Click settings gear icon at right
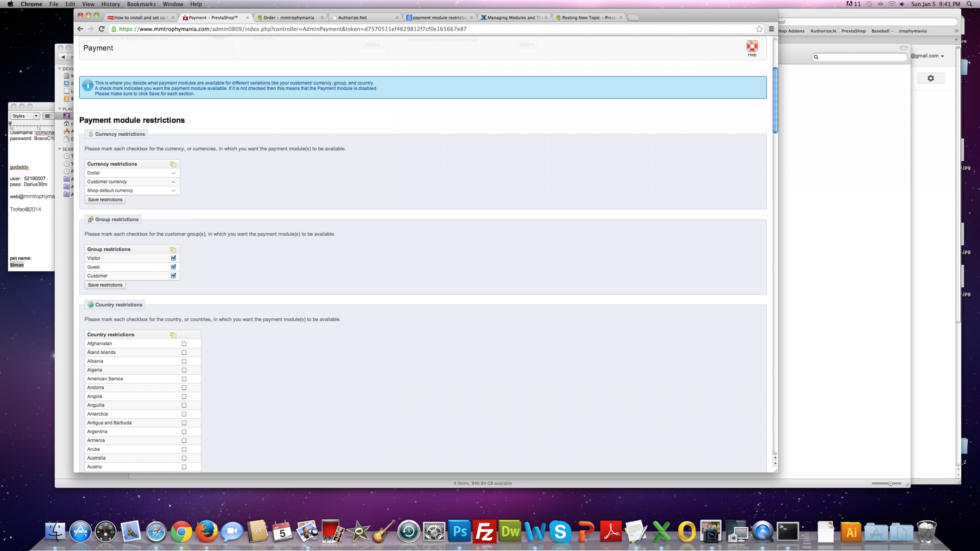The width and height of the screenshot is (980, 551). tap(931, 78)
